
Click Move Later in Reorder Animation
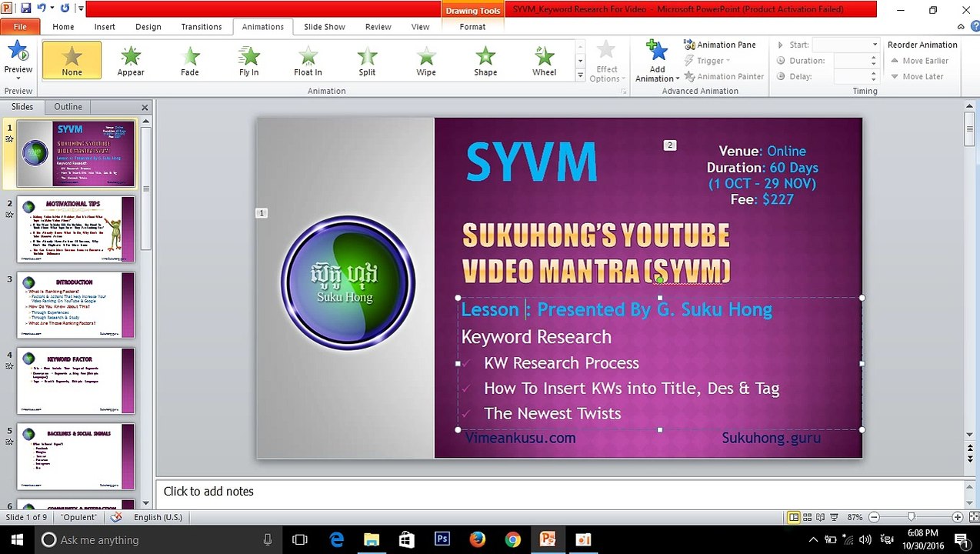[x=917, y=76]
